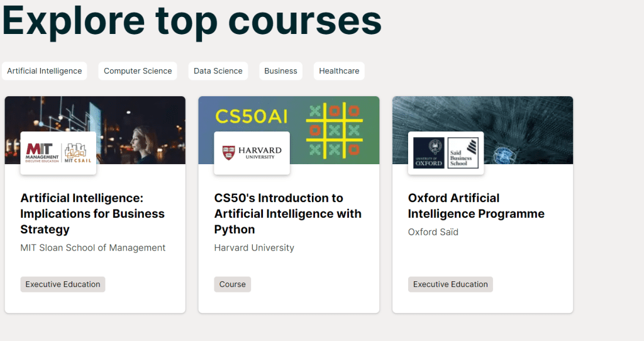The height and width of the screenshot is (341, 644).
Task: Switch to the Computer Science tab
Action: [138, 71]
